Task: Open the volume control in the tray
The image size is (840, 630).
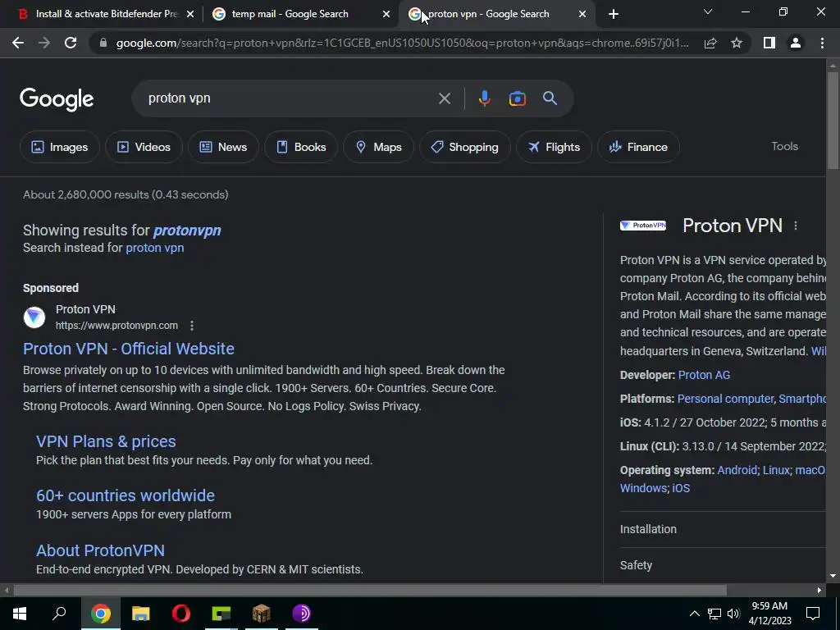Action: pos(733,614)
